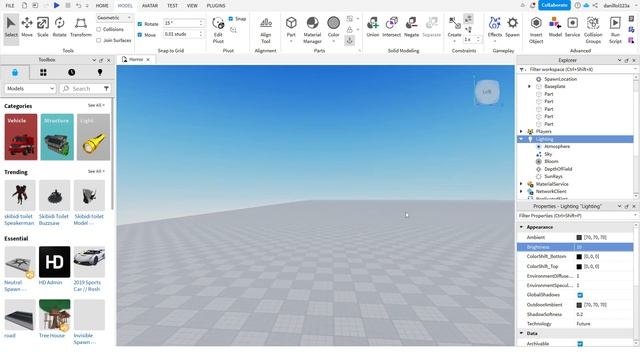This screenshot has height=360, width=640.
Task: Expand the MaterialService node
Action: pyautogui.click(x=521, y=184)
